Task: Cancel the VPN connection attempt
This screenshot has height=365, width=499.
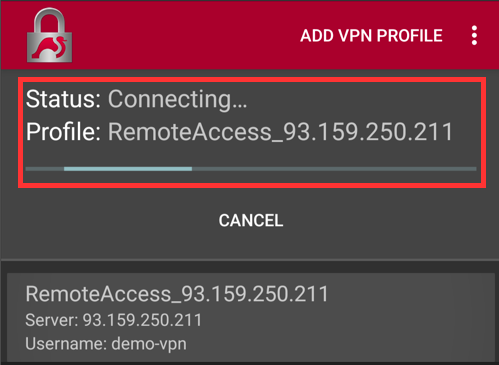Action: (251, 220)
